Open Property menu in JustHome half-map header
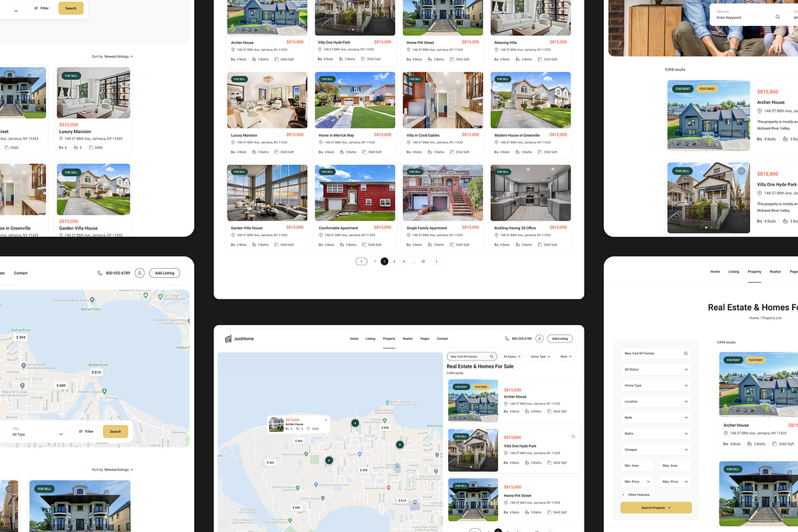Image resolution: width=798 pixels, height=532 pixels. tap(389, 338)
